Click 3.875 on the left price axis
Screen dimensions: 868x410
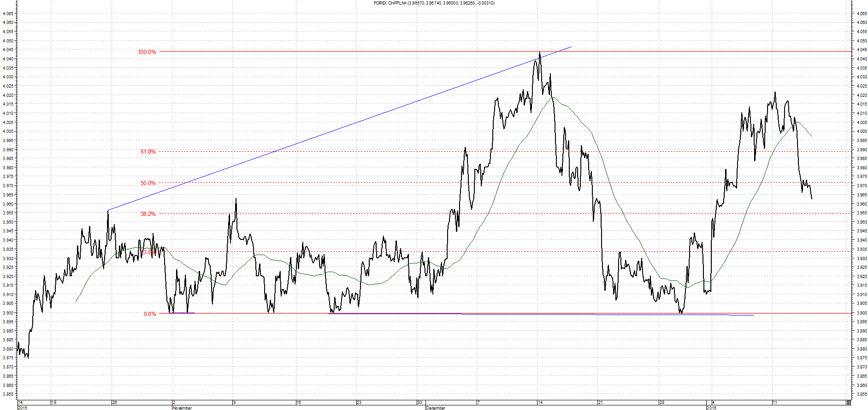(8, 358)
